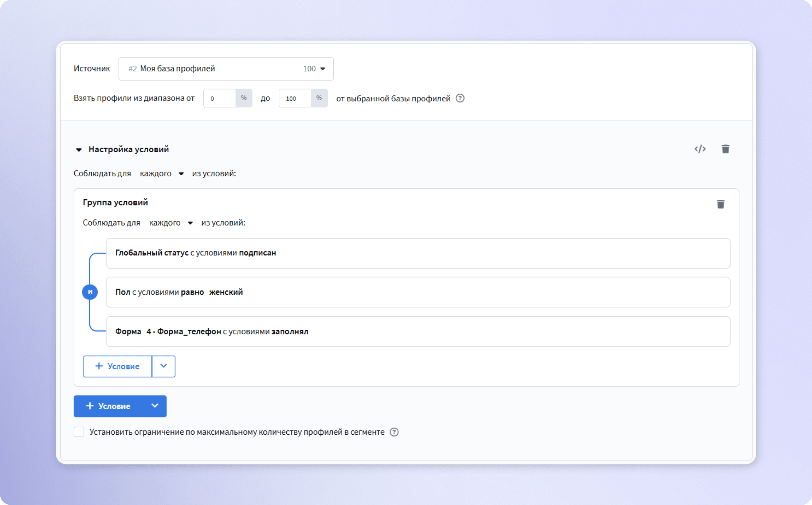Add condition with blue "+ Условие" button
Viewport: 812px width, 505px height.
109,406
